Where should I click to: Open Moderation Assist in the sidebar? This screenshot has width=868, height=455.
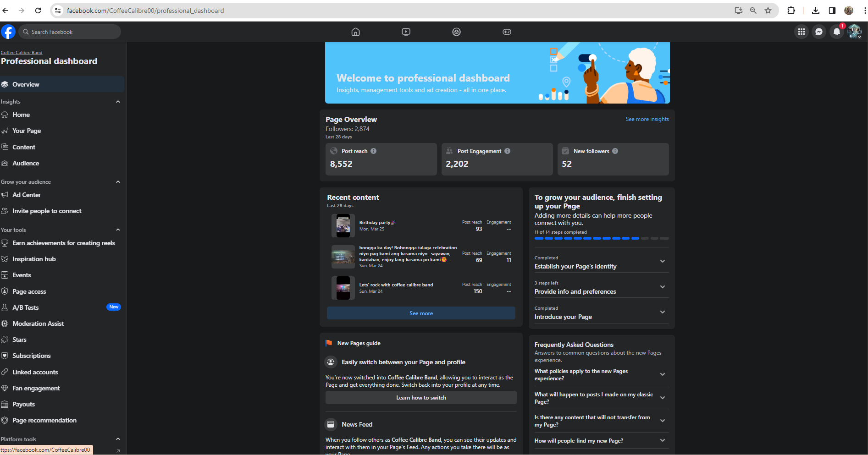(62, 323)
